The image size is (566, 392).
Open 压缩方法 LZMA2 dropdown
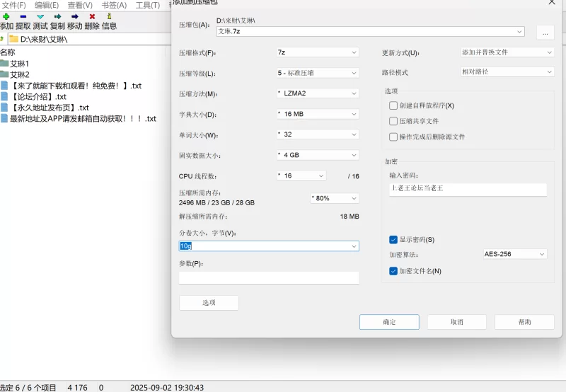click(x=318, y=93)
